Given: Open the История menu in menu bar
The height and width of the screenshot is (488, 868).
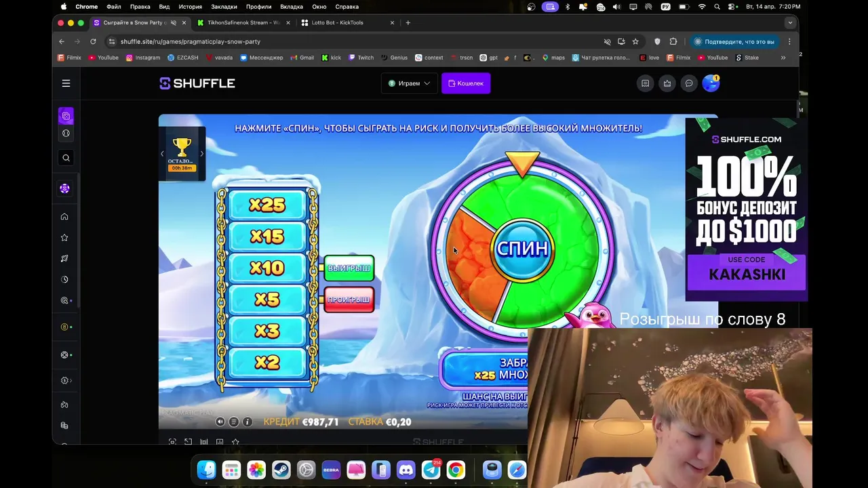Looking at the screenshot, I should pos(190,7).
